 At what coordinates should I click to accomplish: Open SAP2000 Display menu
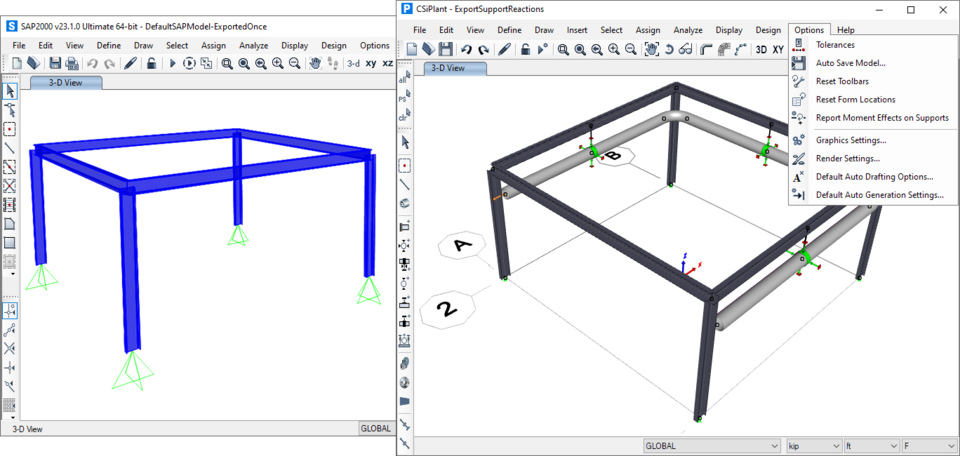295,45
